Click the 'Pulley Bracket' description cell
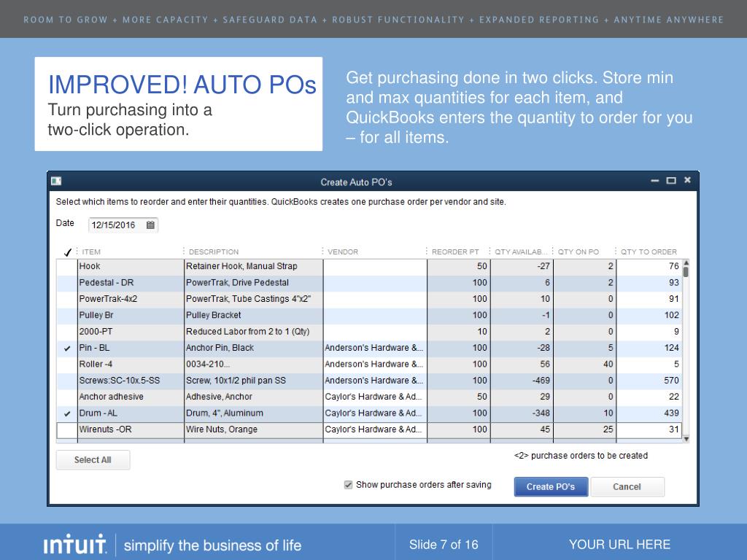 tap(253, 315)
